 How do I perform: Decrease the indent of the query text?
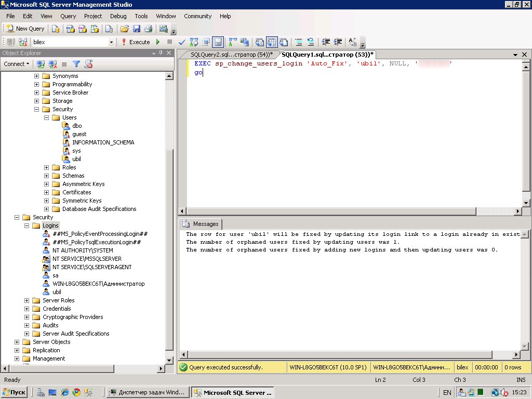pyautogui.click(x=326, y=42)
